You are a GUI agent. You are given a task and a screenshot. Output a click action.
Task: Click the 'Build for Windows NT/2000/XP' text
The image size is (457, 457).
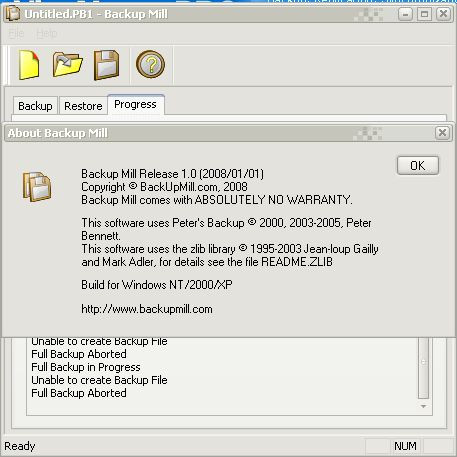point(157,285)
